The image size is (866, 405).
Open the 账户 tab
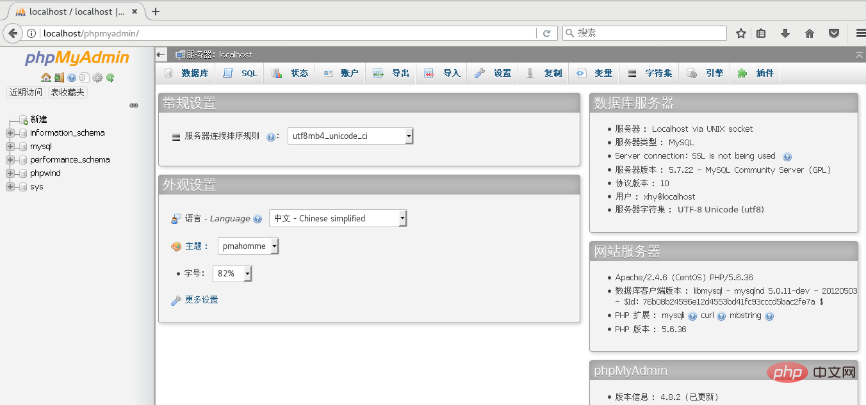coord(340,73)
